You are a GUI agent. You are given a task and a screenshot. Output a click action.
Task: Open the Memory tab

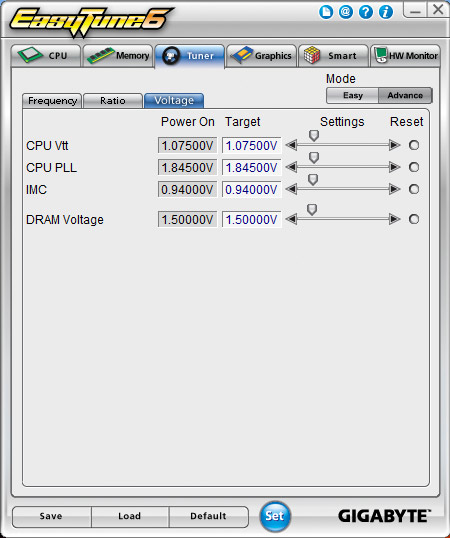point(118,56)
